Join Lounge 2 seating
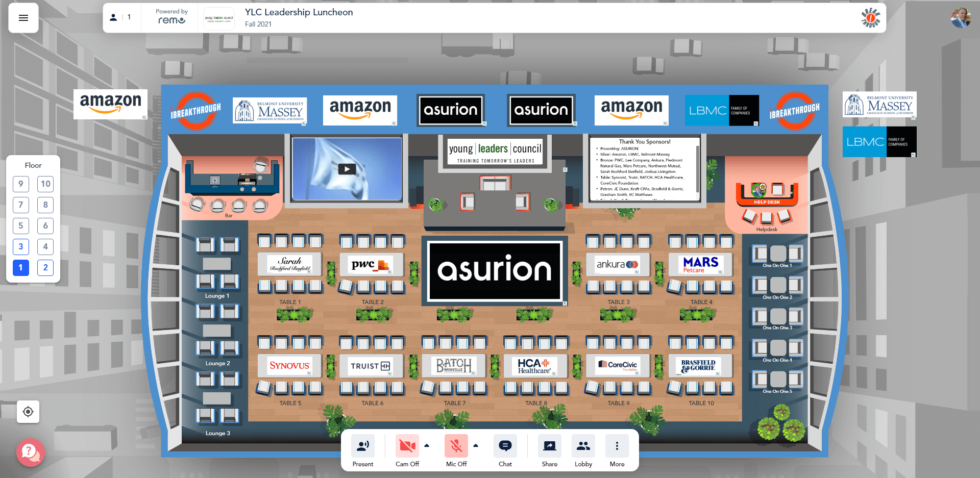Image resolution: width=980 pixels, height=478 pixels. 217,331
